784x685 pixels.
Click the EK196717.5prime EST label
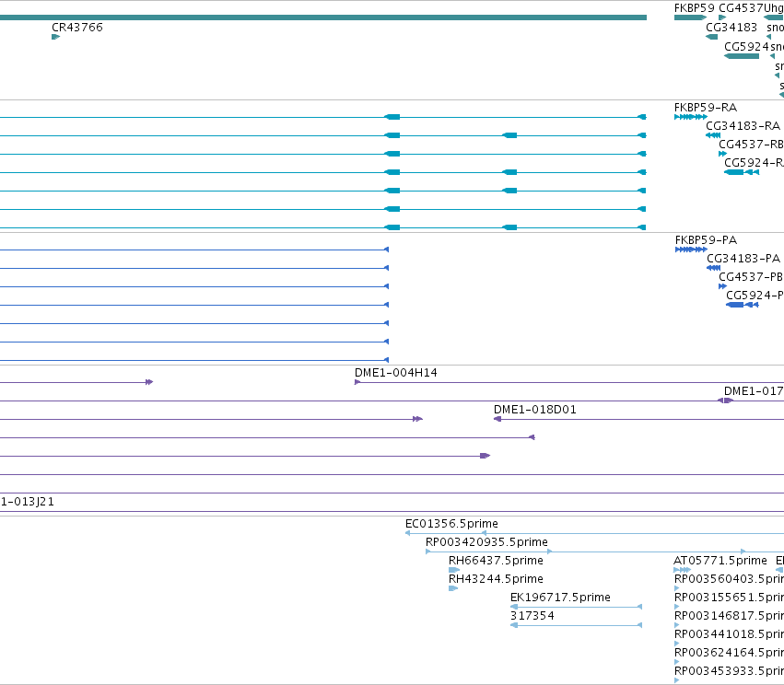(x=560, y=598)
